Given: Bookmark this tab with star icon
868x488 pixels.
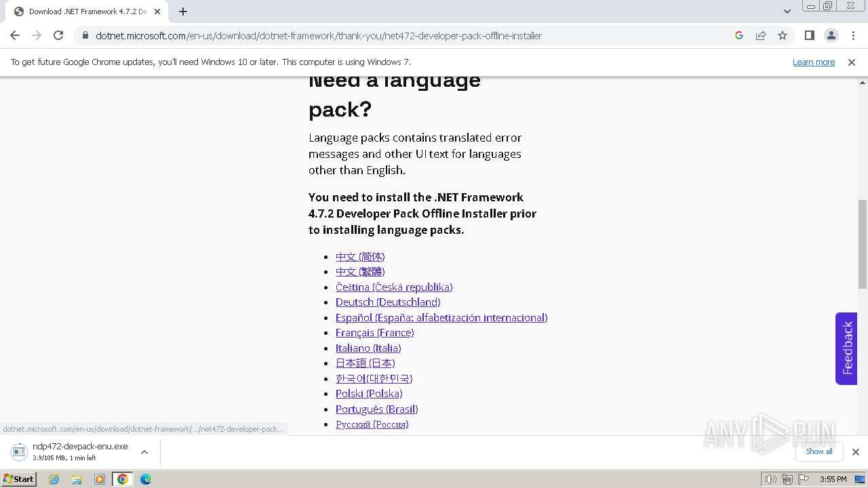Looking at the screenshot, I should click(783, 35).
